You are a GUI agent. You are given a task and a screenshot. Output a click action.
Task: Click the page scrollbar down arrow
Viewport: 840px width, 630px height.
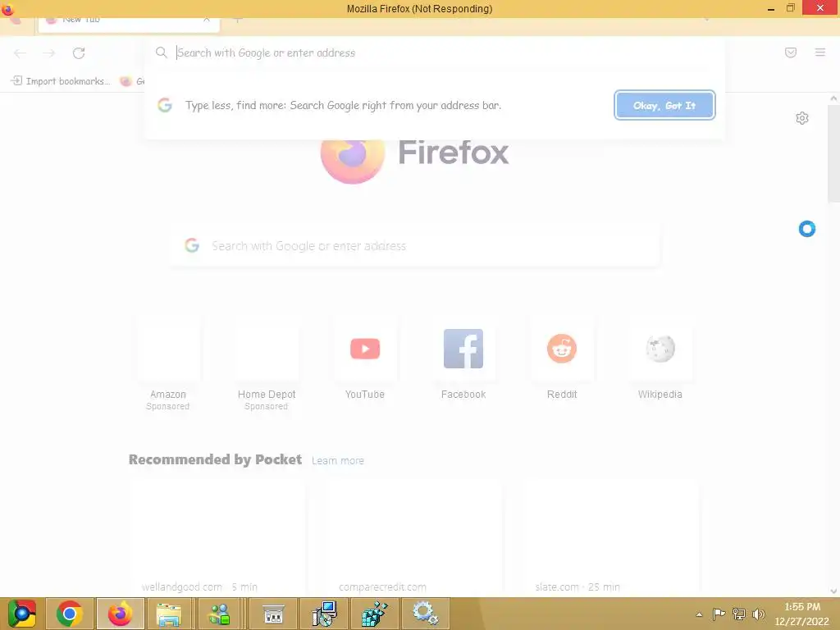point(833,591)
